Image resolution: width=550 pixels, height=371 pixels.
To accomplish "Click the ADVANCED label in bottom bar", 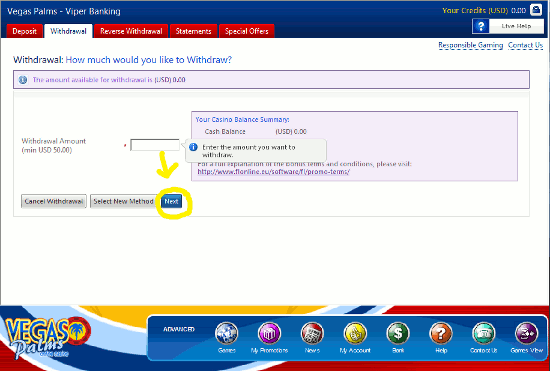I will click(x=179, y=329).
